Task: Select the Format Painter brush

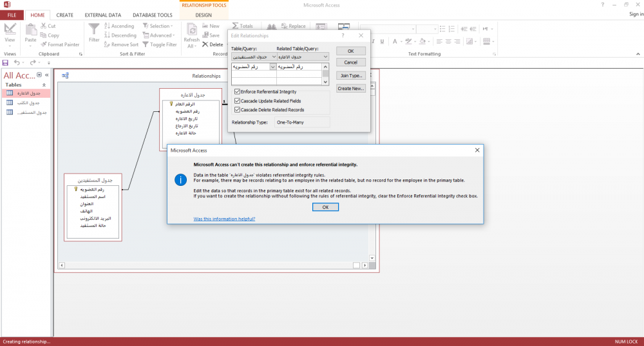Action: 44,44
